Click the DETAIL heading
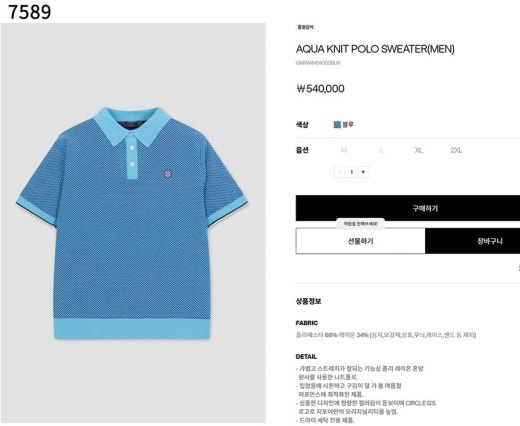Image resolution: width=520 pixels, height=426 pixels. [306, 357]
